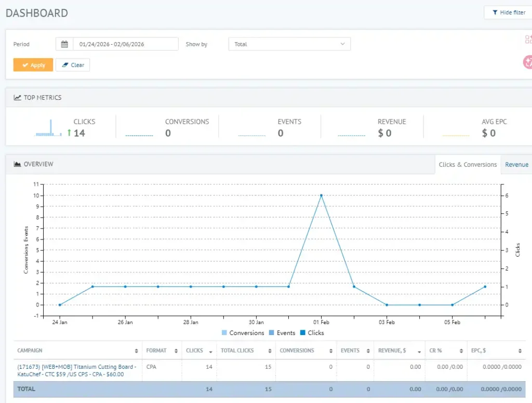Open the Titanium Cutting Board campaign link
This screenshot has height=403, width=532.
[77, 370]
